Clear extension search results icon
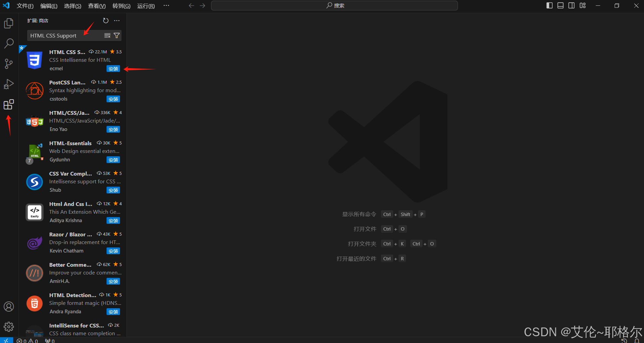Screen dimensions: 644x343 (108, 35)
